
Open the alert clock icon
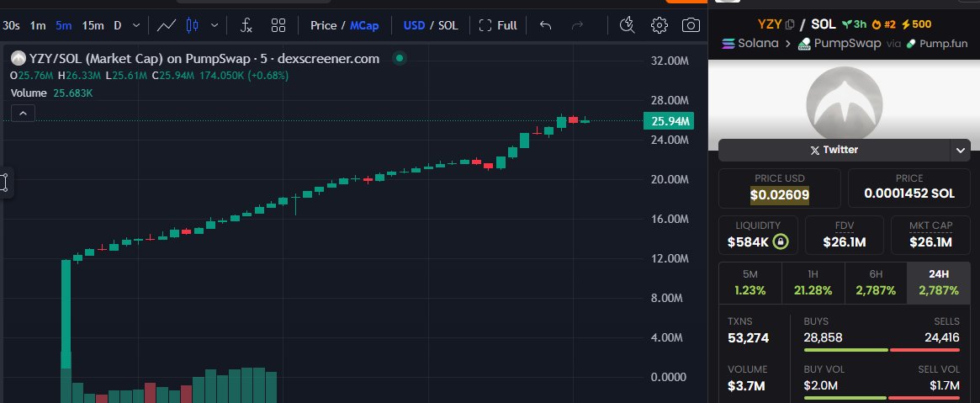coord(626,25)
